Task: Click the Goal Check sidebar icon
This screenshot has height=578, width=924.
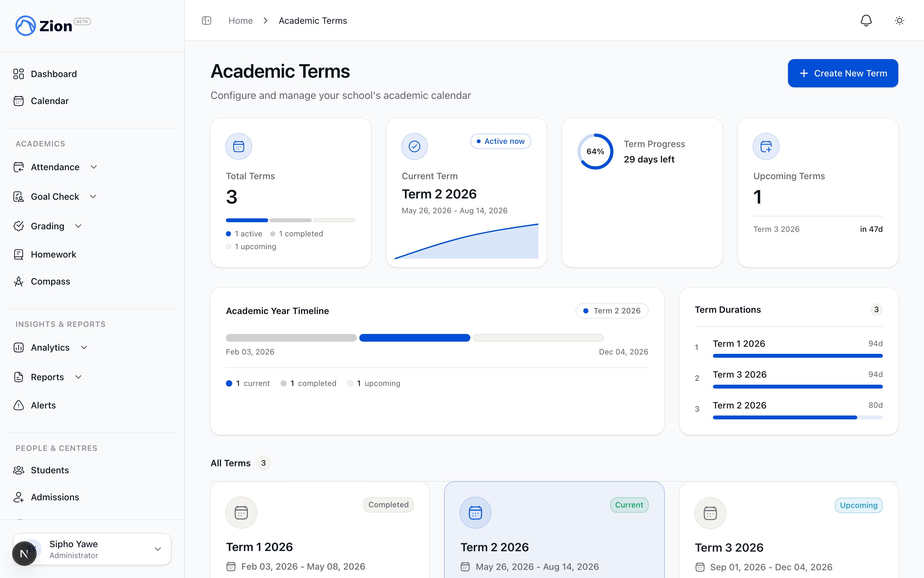Action: [x=18, y=197]
